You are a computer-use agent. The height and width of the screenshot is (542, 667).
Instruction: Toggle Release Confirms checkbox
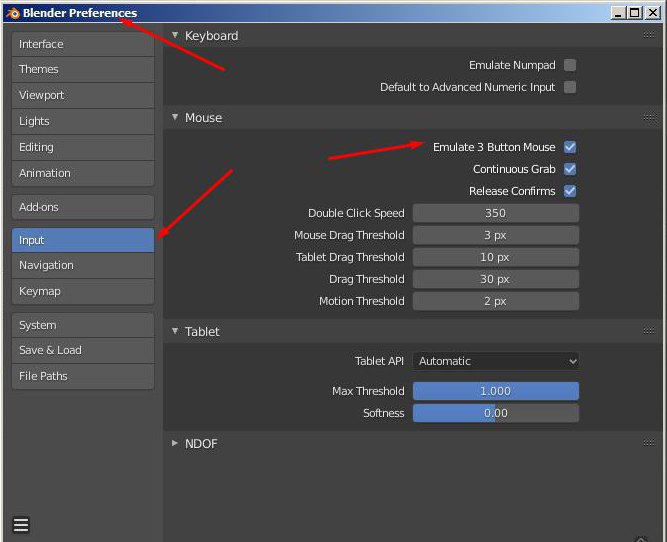click(x=570, y=191)
